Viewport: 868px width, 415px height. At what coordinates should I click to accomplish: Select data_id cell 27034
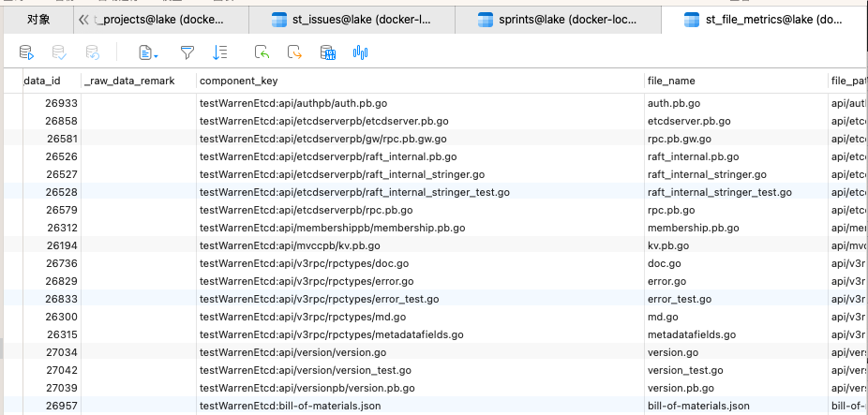[52, 352]
